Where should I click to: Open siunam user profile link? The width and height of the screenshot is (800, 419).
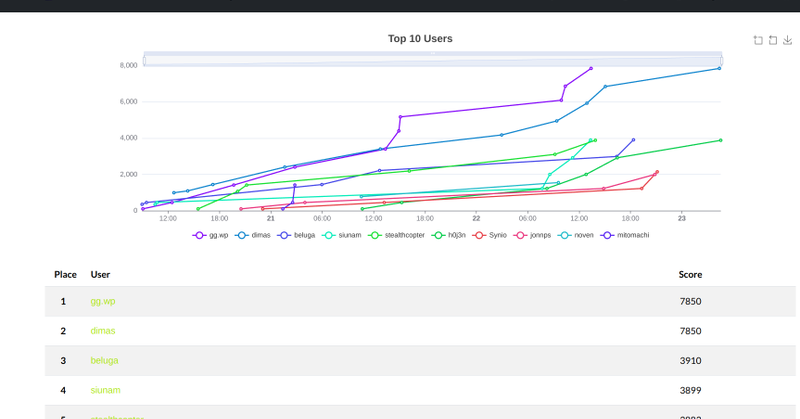(x=106, y=390)
